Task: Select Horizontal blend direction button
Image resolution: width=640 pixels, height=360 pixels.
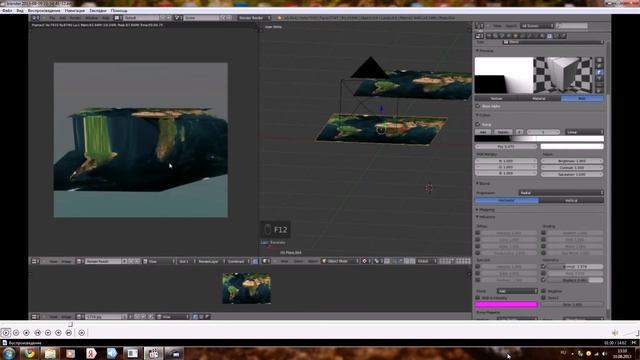Action: point(507,200)
